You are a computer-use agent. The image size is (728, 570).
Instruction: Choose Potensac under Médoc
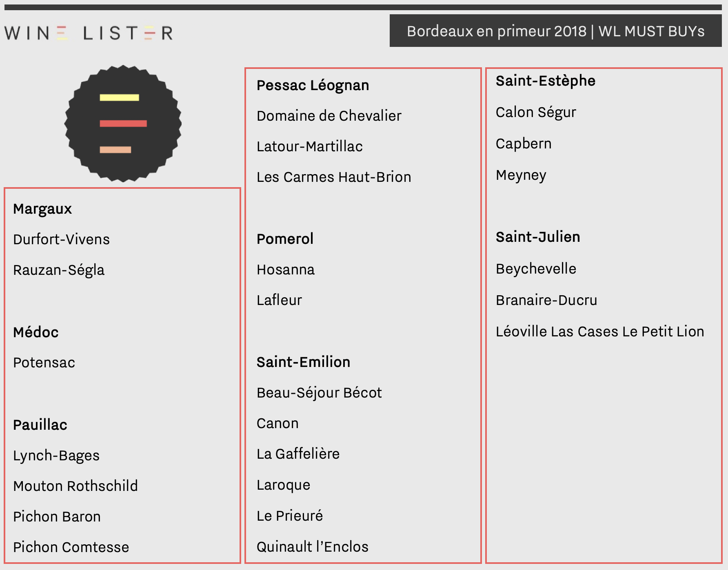[x=44, y=362]
